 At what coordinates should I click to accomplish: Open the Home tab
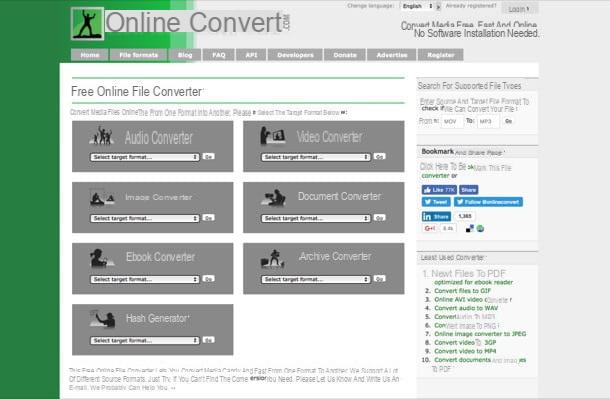[90, 55]
